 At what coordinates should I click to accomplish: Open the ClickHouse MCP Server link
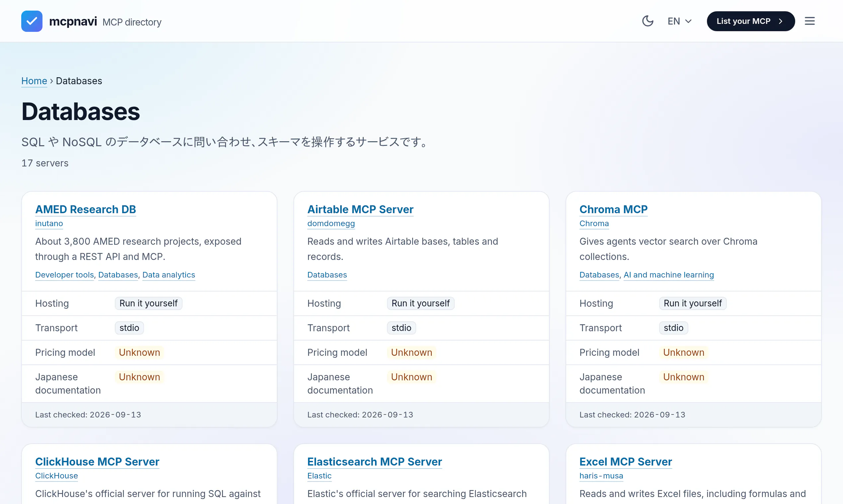point(97,462)
